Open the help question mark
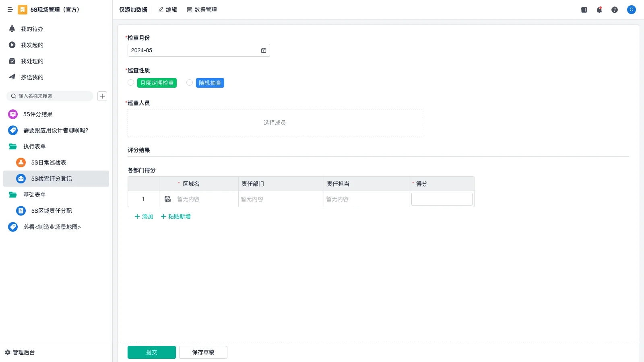Viewport: 644px width, 362px height. click(x=615, y=10)
